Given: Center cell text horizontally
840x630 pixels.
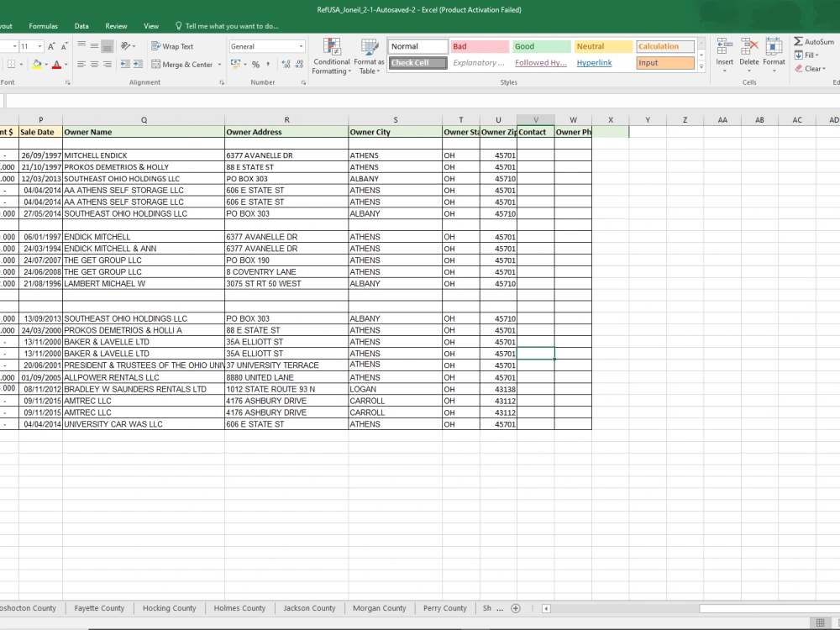Looking at the screenshot, I should [x=94, y=65].
